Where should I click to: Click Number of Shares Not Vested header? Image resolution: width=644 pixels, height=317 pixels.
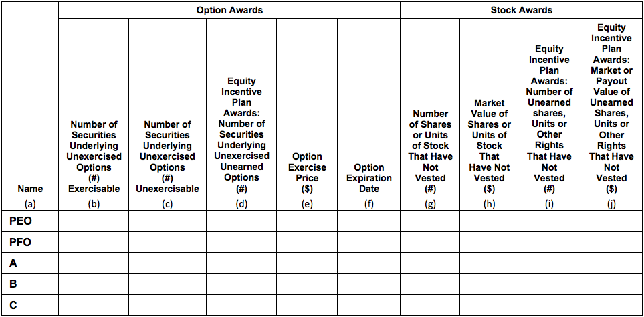[x=430, y=151]
